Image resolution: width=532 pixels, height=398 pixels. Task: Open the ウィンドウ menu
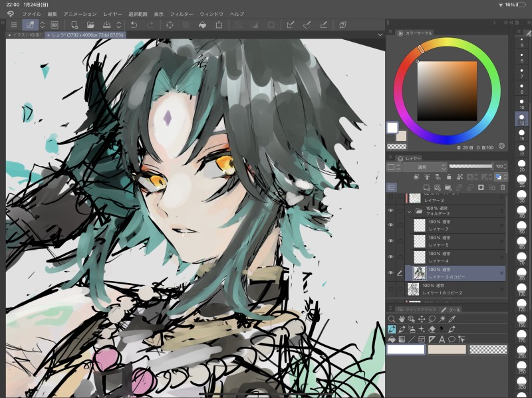211,14
